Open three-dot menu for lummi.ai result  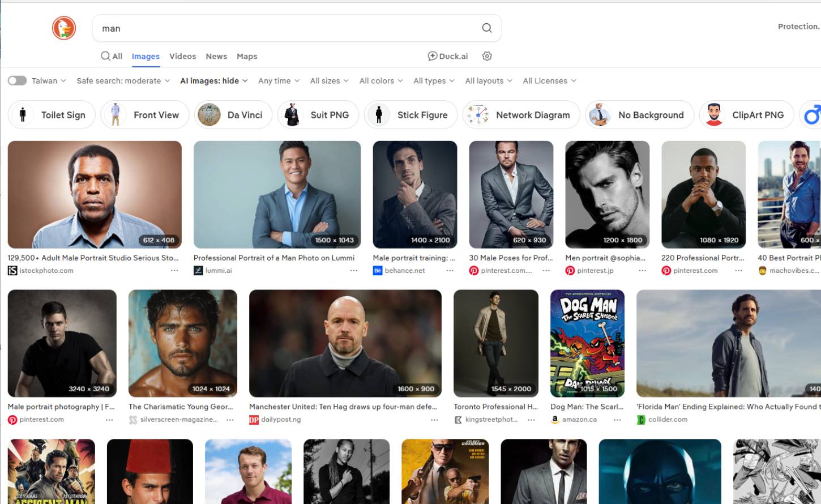point(353,271)
